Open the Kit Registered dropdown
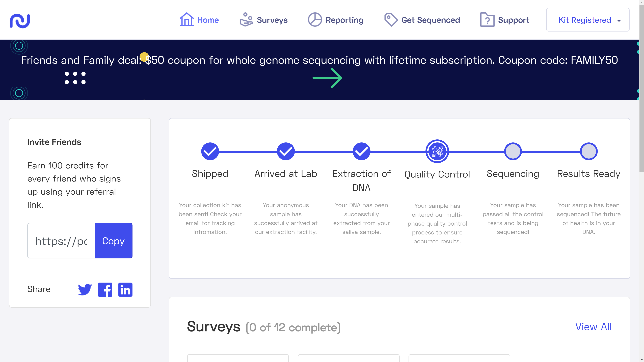The height and width of the screenshot is (362, 644). (x=587, y=20)
